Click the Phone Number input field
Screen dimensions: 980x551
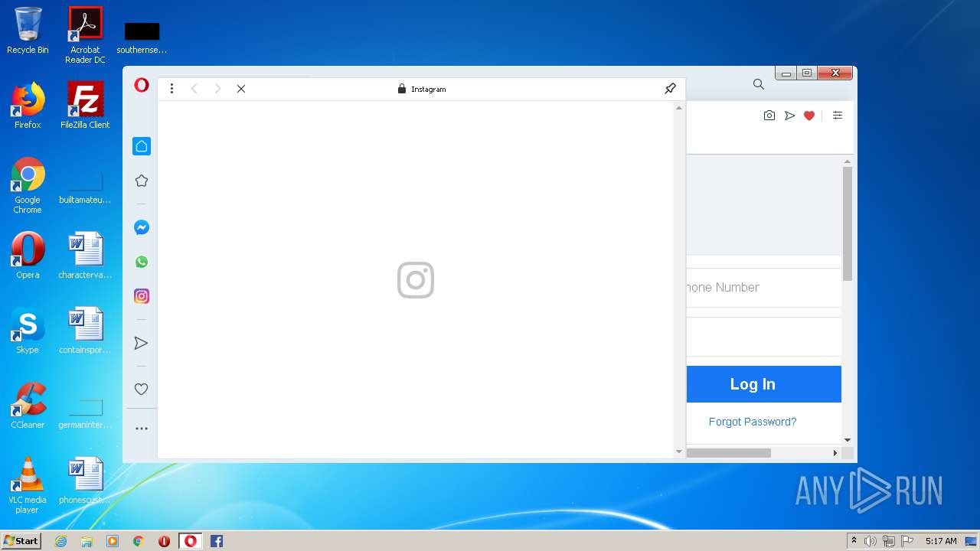coord(764,288)
